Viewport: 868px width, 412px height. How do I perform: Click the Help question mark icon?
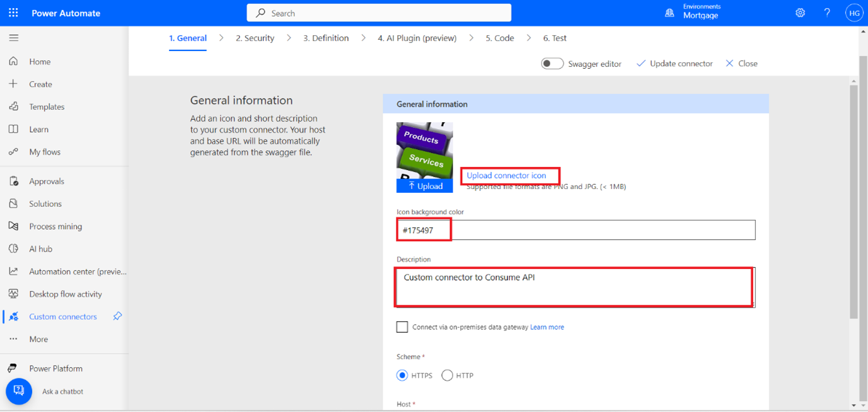827,13
